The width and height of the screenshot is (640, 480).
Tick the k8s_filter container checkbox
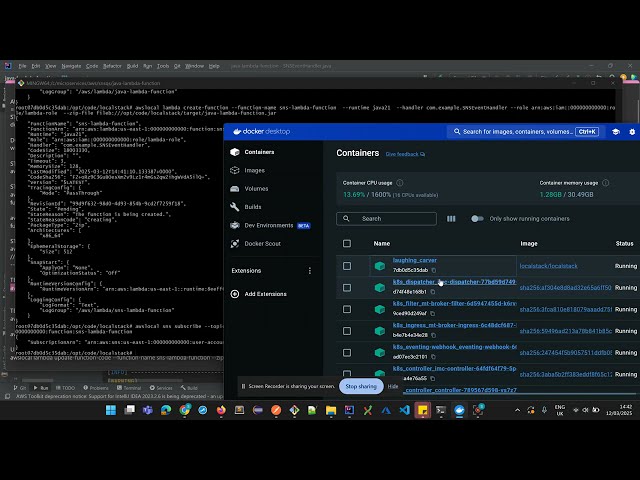(347, 309)
